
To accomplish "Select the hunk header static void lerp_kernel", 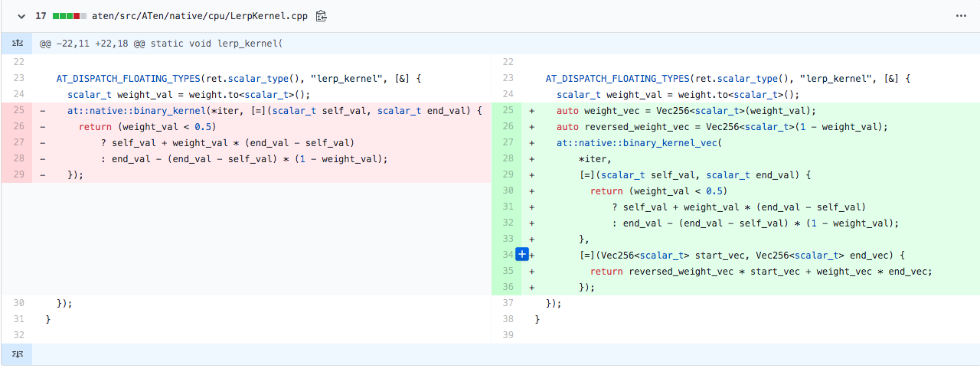I will 162,44.
